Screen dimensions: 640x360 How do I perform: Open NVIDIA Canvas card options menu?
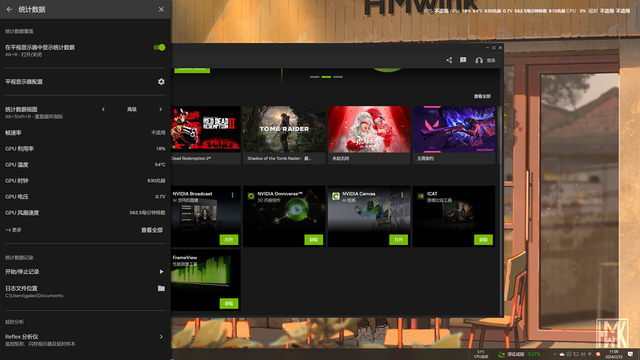402,195
